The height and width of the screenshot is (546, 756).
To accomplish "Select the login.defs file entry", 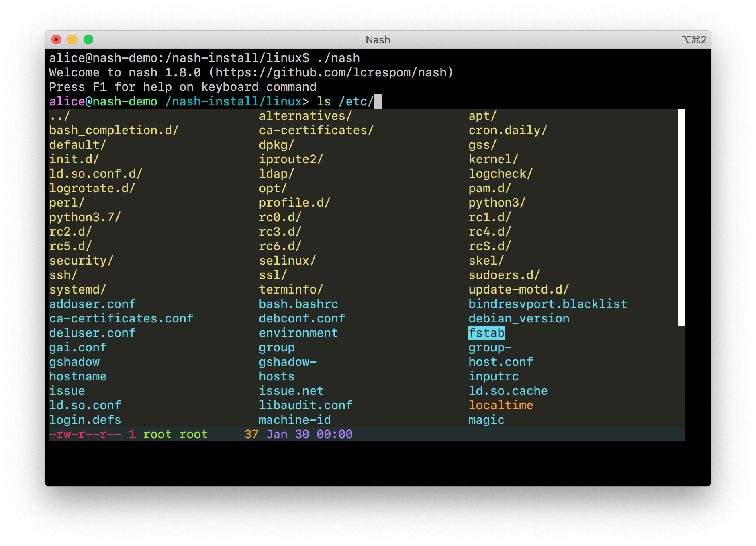I will pos(85,420).
